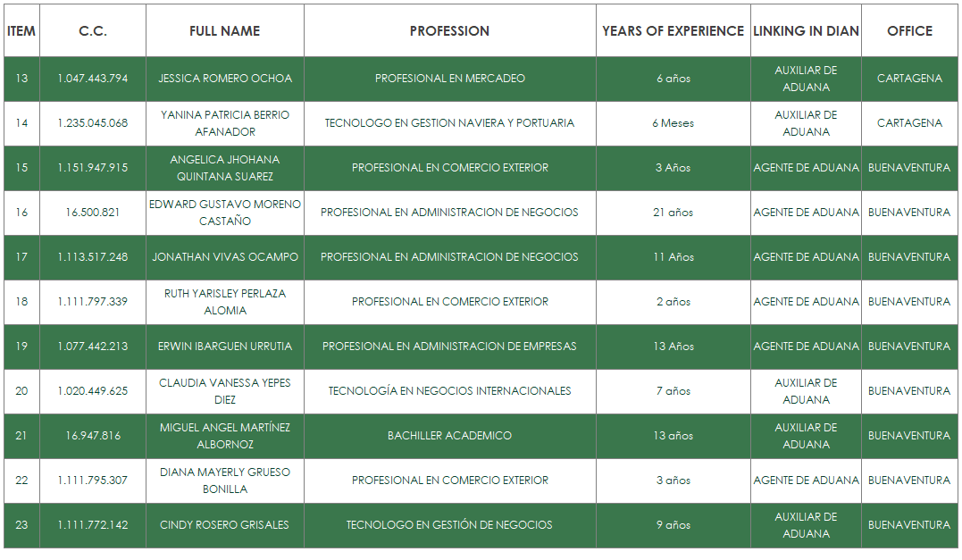Select ID number 1.111.797.339

(93, 302)
